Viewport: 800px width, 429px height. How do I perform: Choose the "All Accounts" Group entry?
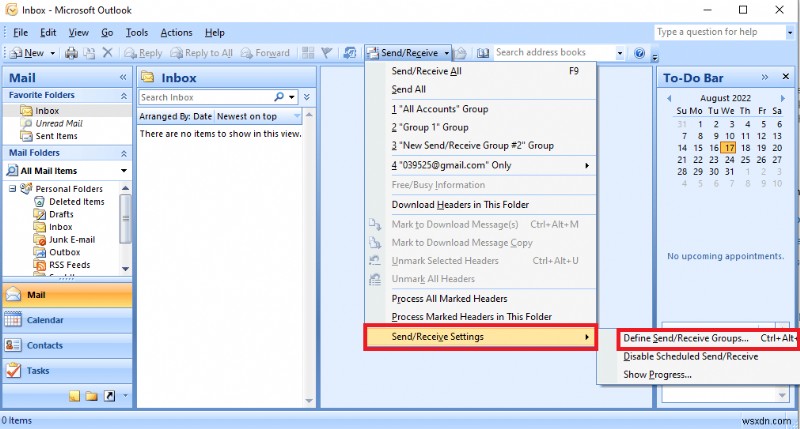481,109
